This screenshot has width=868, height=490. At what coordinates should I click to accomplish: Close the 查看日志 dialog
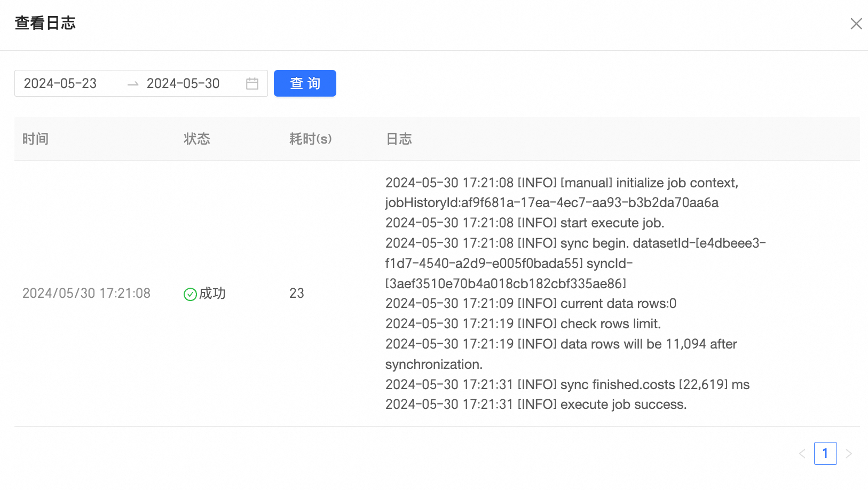(x=856, y=23)
